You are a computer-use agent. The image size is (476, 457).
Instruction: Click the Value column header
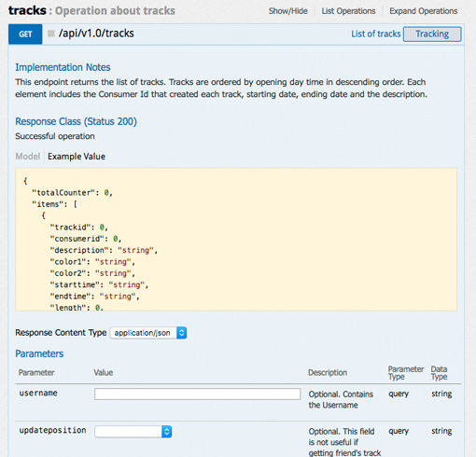pyautogui.click(x=104, y=372)
